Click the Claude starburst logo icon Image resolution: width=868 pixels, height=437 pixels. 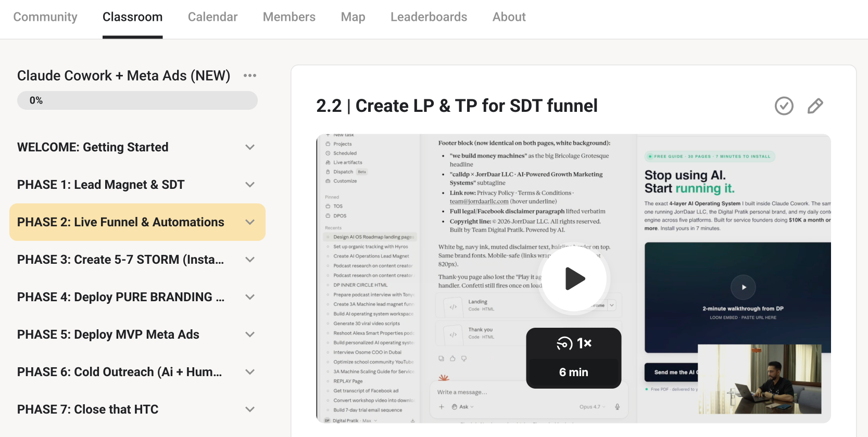click(x=444, y=378)
